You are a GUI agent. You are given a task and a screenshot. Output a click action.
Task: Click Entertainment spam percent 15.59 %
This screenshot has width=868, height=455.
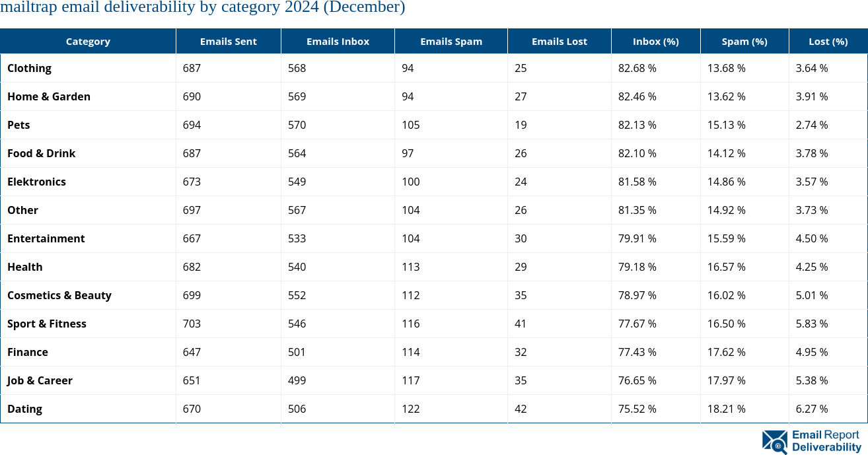727,238
